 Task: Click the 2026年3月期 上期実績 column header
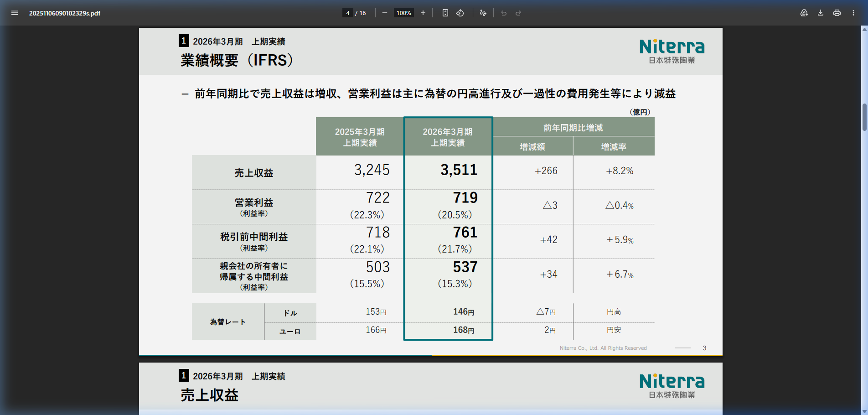pyautogui.click(x=448, y=137)
